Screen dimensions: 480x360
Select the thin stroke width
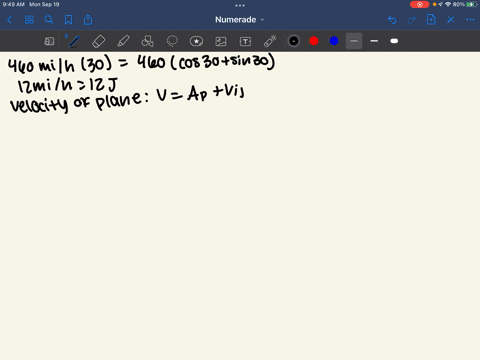[x=354, y=41]
